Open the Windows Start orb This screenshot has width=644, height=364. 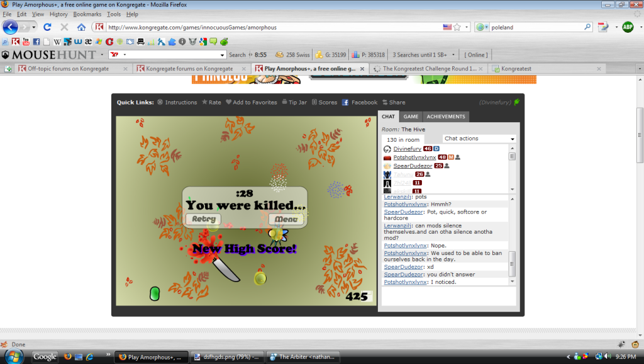14,356
